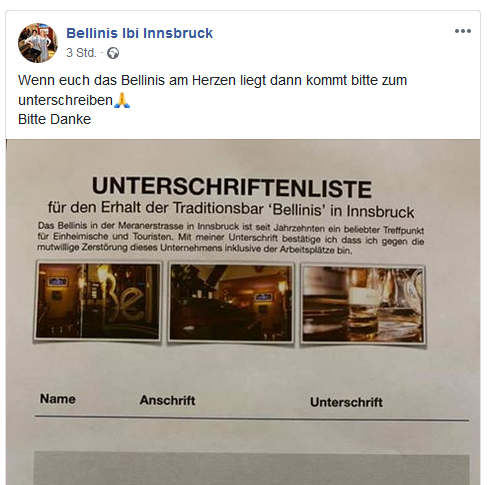Click the "3 Std." post timestamp
Image resolution: width=488 pixels, height=485 pixels.
coord(81,53)
